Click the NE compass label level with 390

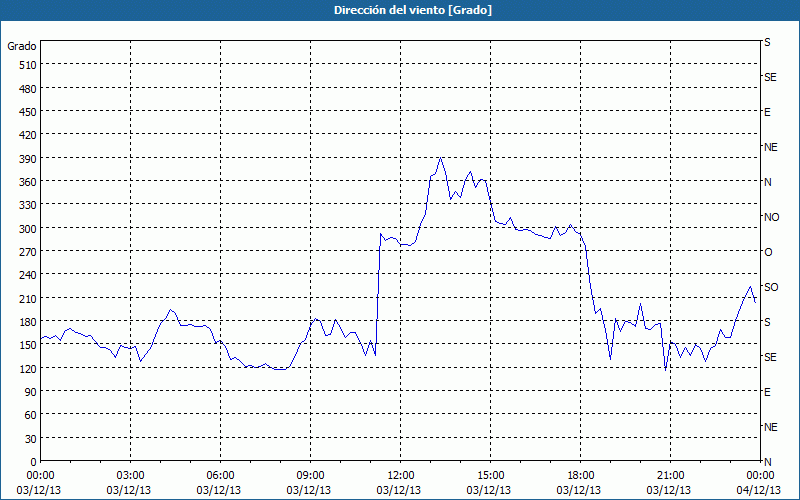point(771,147)
